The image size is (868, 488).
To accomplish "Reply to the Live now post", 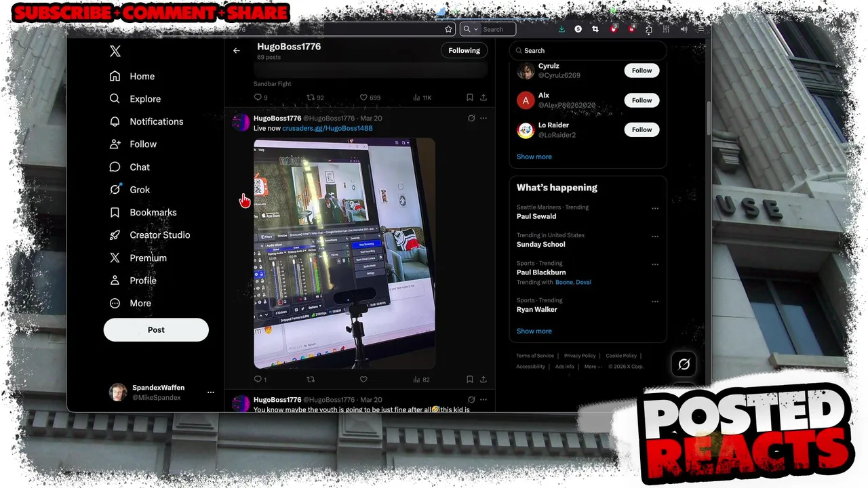I will 260,380.
